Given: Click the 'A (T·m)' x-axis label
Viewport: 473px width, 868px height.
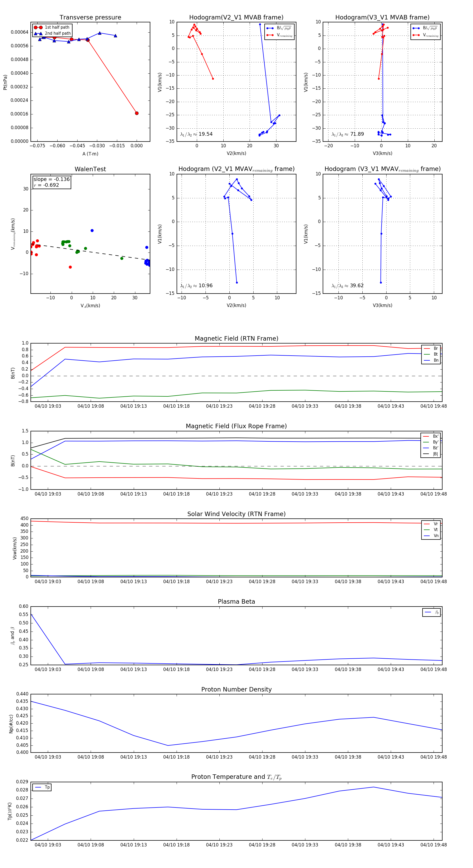Looking at the screenshot, I should (x=90, y=154).
